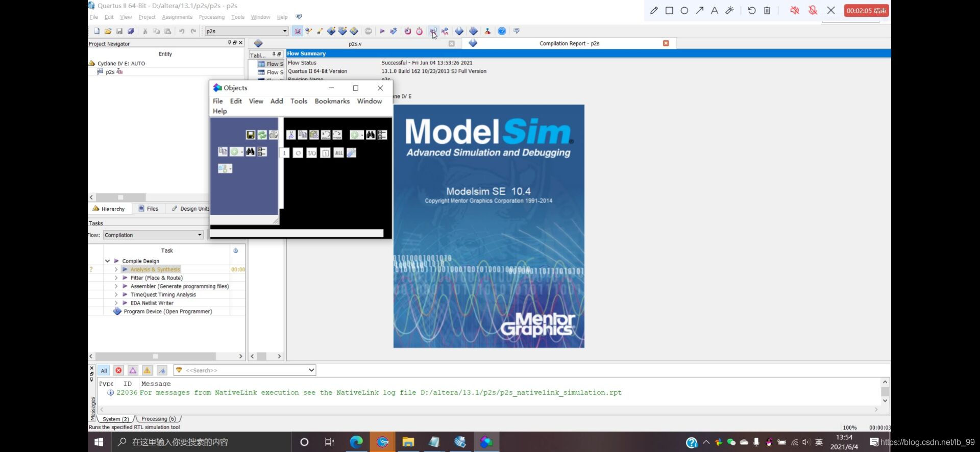Viewport: 980px width, 452px height.
Task: Open the p2s revision dropdown
Action: (285, 31)
